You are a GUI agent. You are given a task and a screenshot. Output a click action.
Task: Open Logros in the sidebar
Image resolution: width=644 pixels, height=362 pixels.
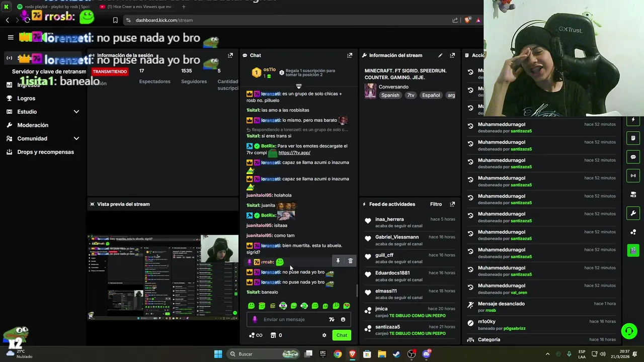(26, 99)
